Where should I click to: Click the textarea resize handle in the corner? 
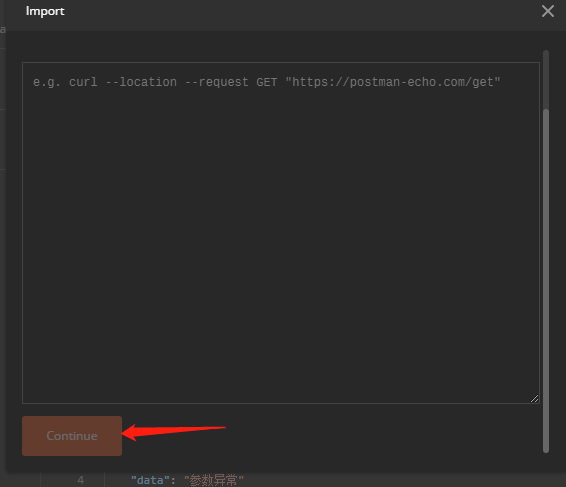(535, 399)
